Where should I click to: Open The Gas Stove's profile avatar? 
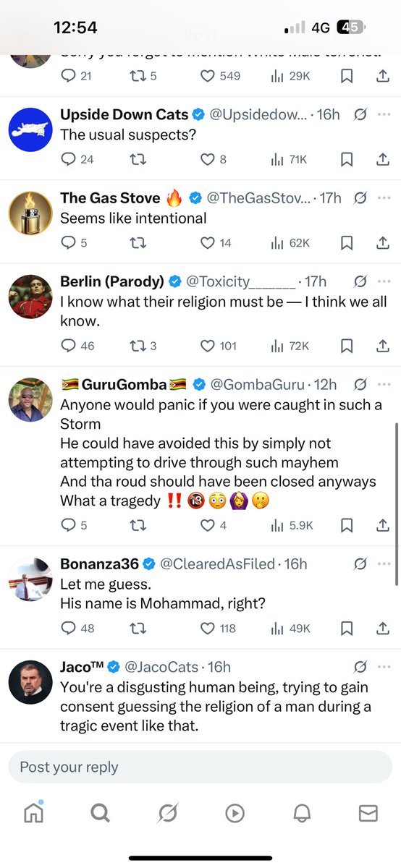[x=30, y=213]
